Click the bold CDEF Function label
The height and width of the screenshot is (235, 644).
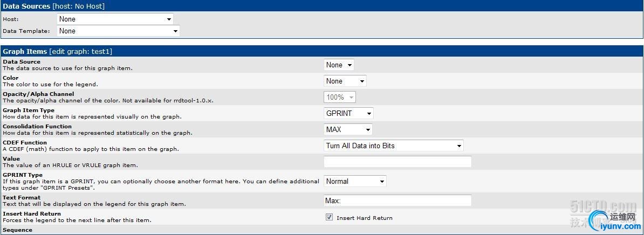[x=25, y=143]
